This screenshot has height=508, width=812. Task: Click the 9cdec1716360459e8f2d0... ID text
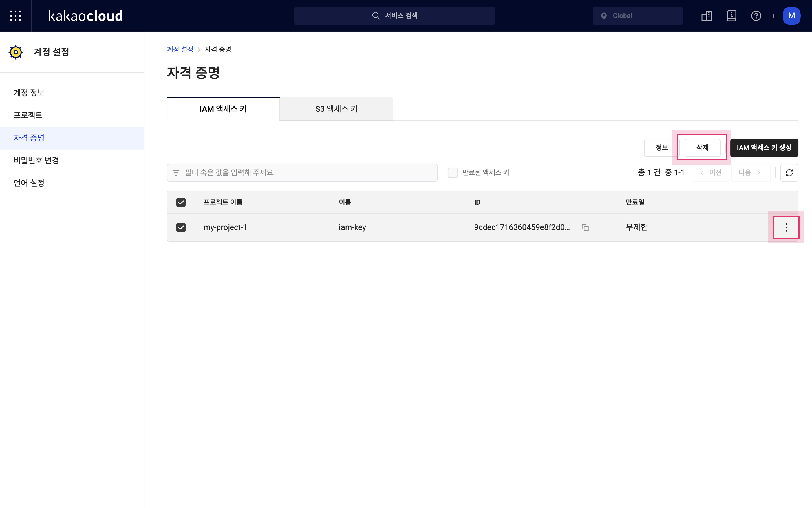pyautogui.click(x=522, y=227)
